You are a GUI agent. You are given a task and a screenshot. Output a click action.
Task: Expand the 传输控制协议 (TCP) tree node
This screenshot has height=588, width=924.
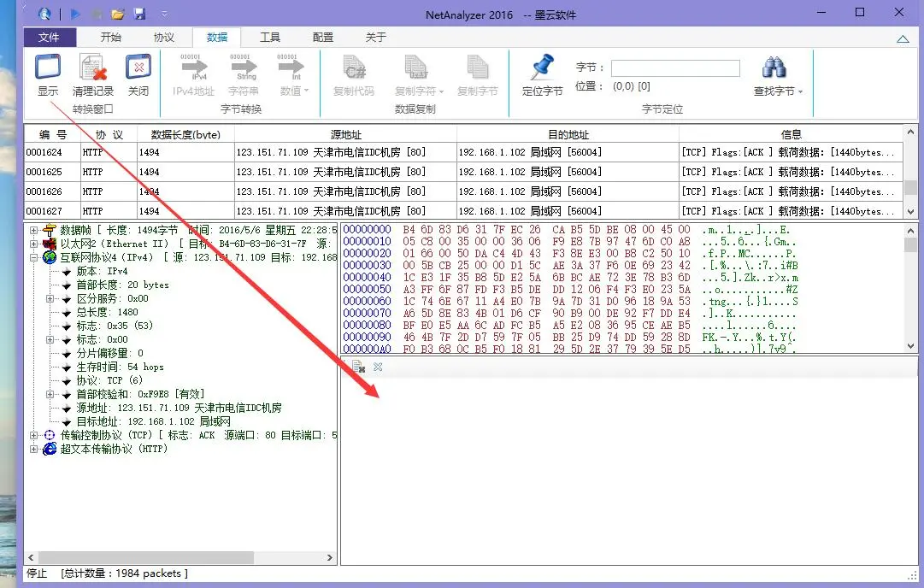coord(34,435)
